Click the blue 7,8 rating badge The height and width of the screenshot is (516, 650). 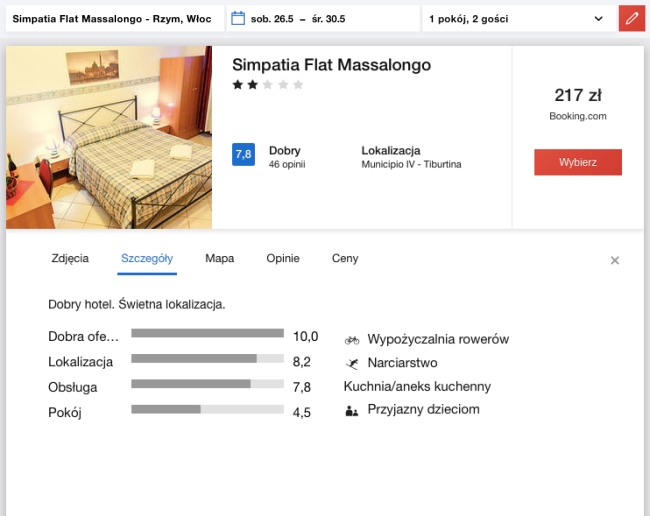point(243,155)
